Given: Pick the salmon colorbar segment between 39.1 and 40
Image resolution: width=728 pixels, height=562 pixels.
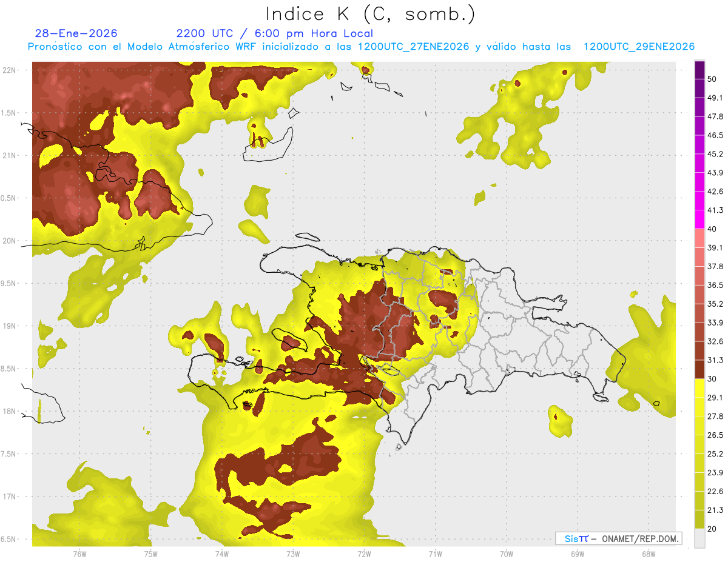Looking at the screenshot, I should pos(700,238).
